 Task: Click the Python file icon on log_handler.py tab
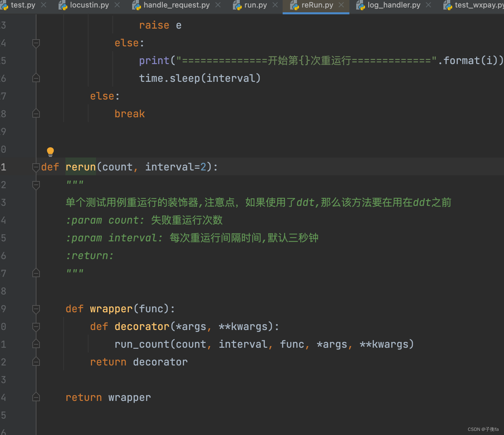pos(361,5)
